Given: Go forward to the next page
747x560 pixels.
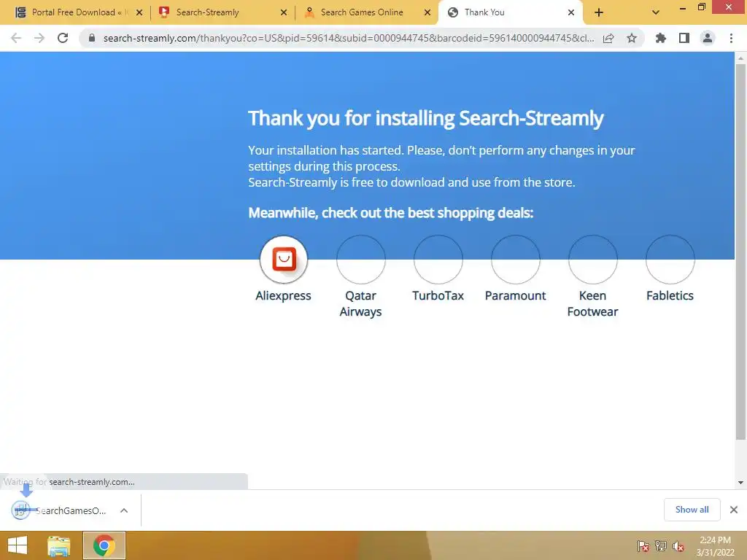Looking at the screenshot, I should point(39,38).
